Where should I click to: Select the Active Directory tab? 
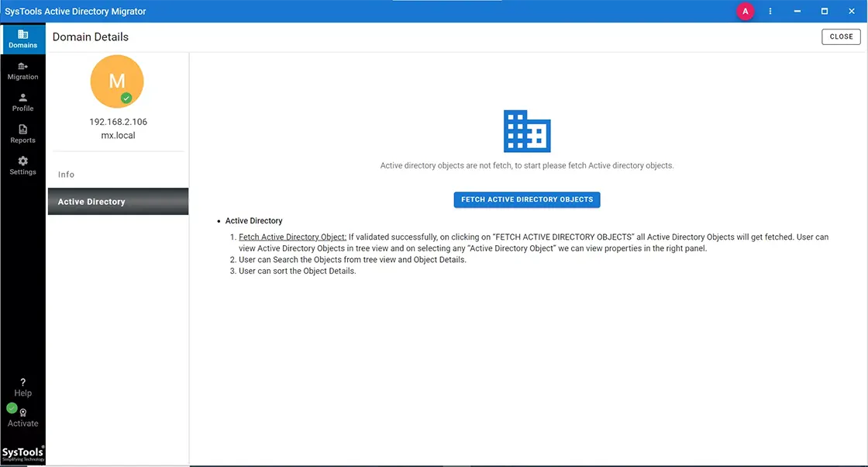click(118, 202)
